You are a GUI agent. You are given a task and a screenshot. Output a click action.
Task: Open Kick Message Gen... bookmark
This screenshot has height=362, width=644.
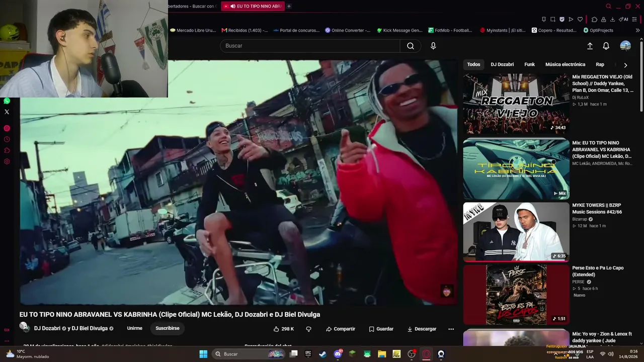click(x=399, y=30)
